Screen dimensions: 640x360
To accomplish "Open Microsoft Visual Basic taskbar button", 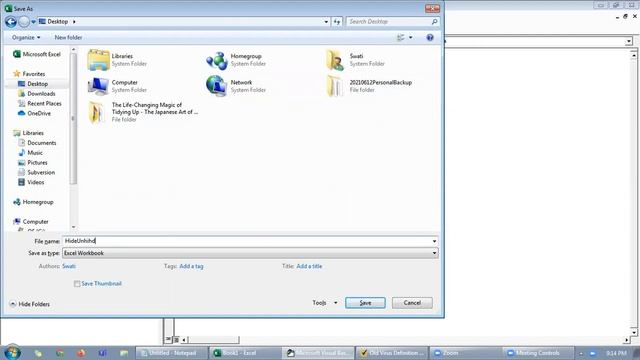I will (318, 353).
